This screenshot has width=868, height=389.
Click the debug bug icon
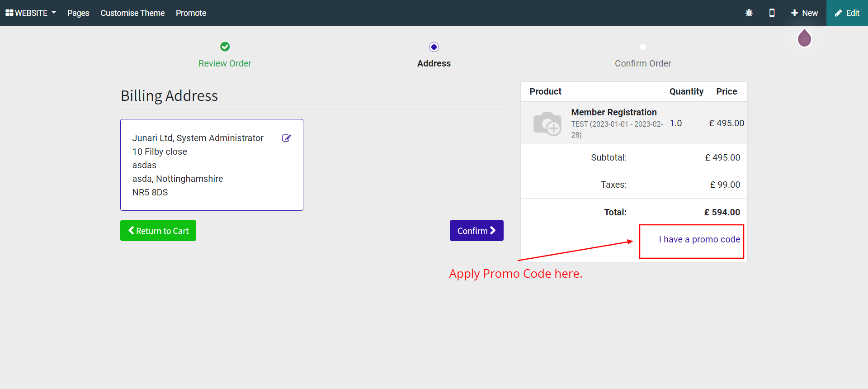[749, 13]
